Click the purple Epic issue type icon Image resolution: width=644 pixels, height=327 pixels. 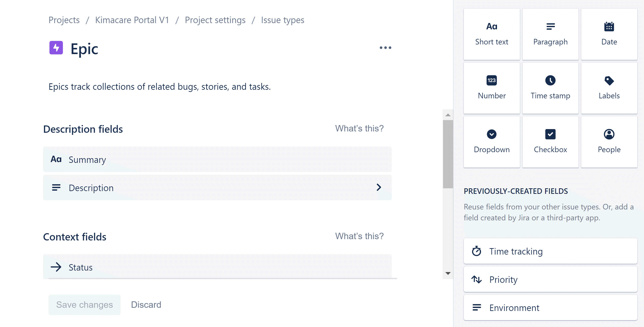pos(56,47)
